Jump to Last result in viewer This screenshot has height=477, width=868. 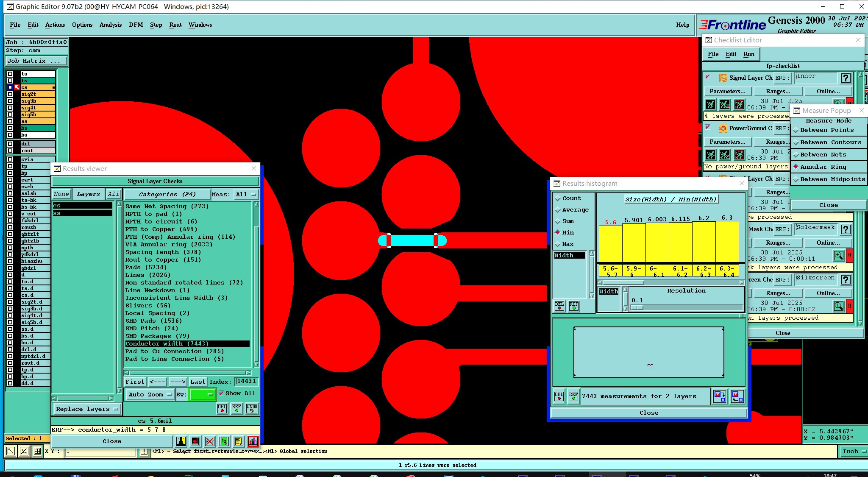(198, 382)
